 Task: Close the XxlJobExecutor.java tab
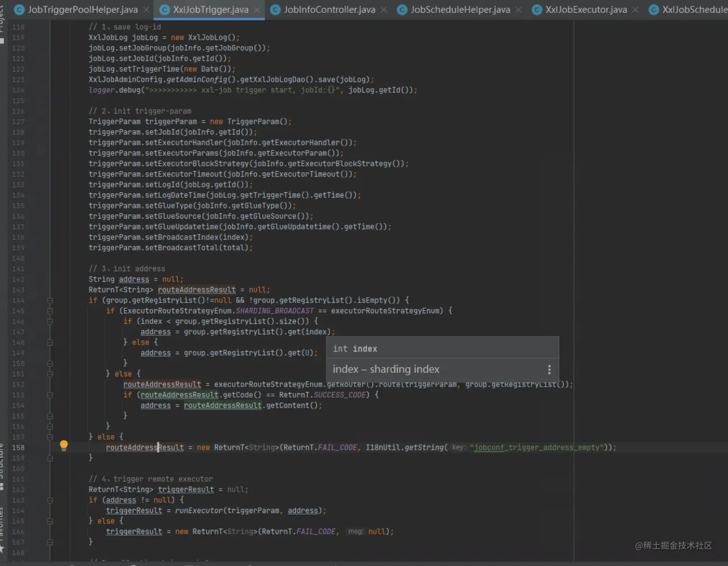point(636,10)
